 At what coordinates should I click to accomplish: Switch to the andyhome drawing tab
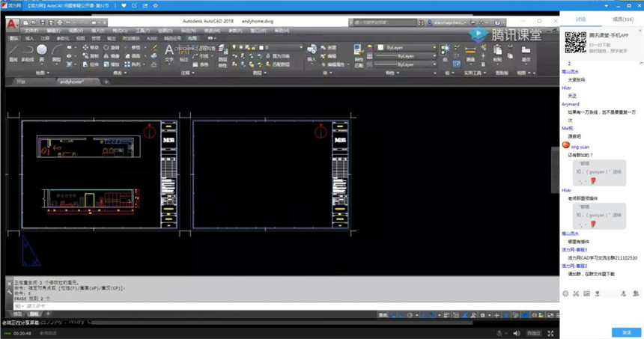click(70, 81)
